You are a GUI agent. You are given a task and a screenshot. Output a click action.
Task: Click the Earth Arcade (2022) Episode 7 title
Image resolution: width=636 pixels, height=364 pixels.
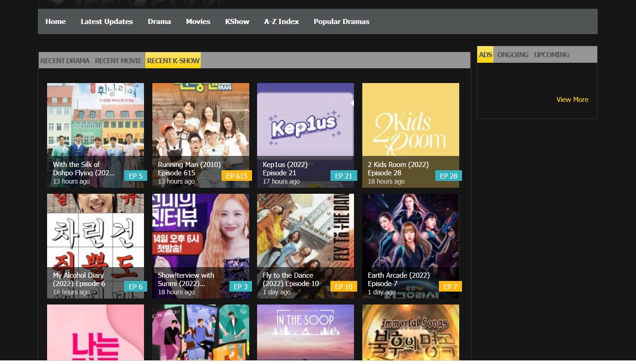(399, 280)
